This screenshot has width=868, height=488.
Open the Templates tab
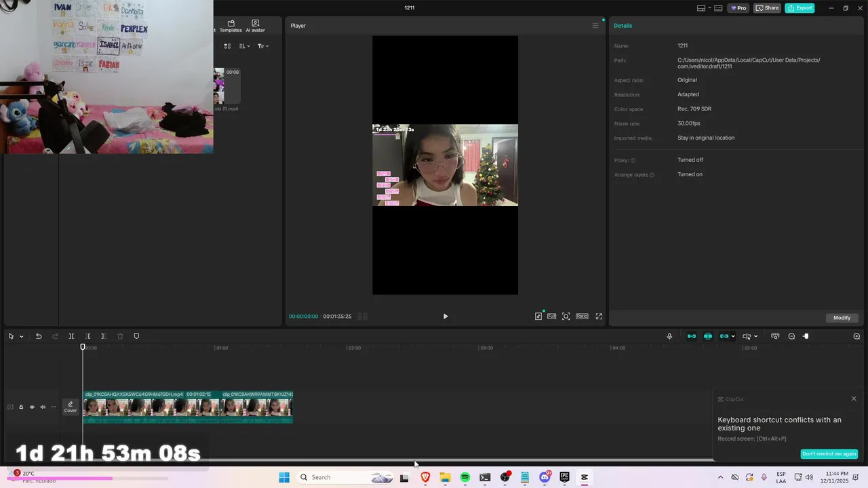click(x=231, y=26)
